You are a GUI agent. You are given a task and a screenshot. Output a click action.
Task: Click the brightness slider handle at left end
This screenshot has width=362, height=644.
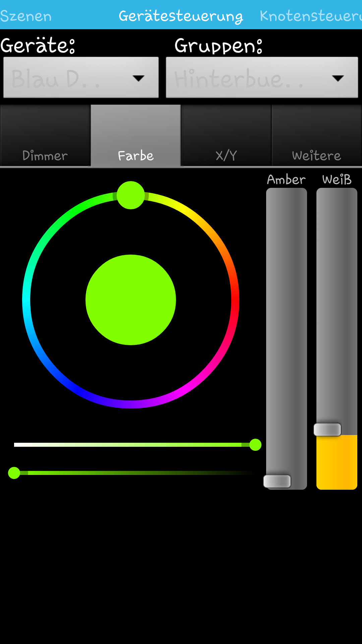coord(14,473)
